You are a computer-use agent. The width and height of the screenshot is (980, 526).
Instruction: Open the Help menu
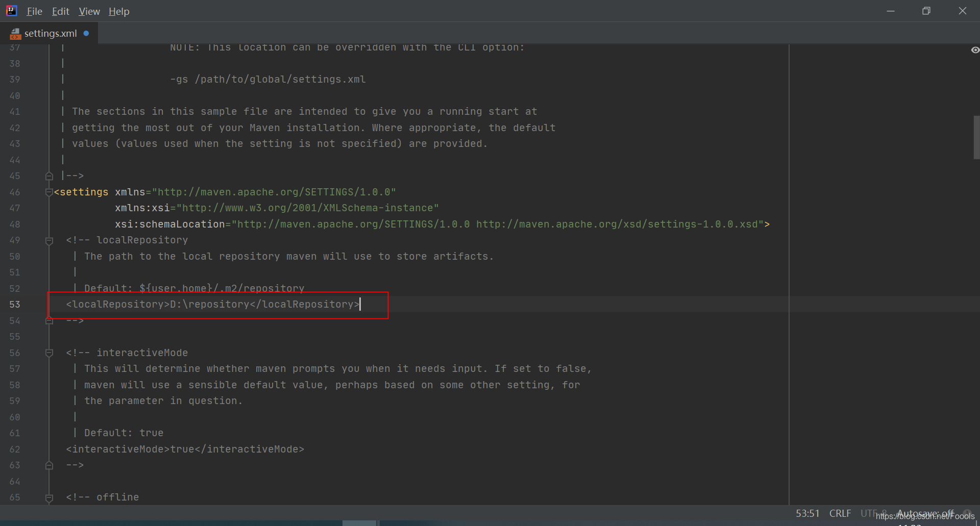click(119, 11)
